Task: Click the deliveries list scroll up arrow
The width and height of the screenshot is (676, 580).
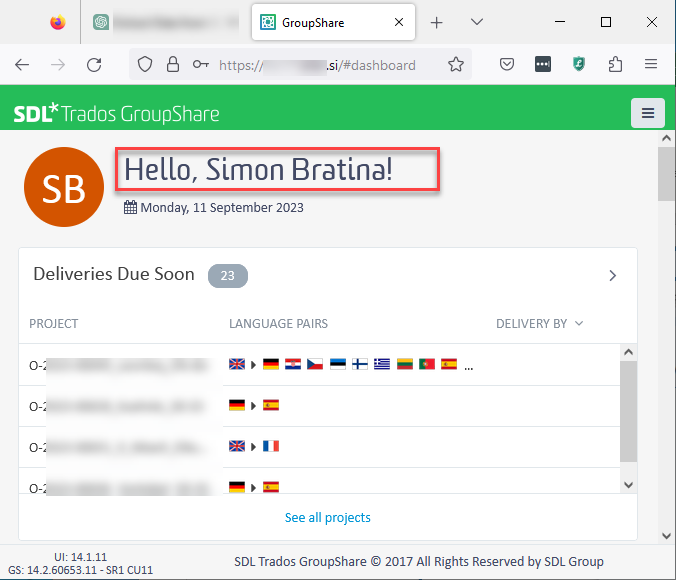Action: [628, 352]
